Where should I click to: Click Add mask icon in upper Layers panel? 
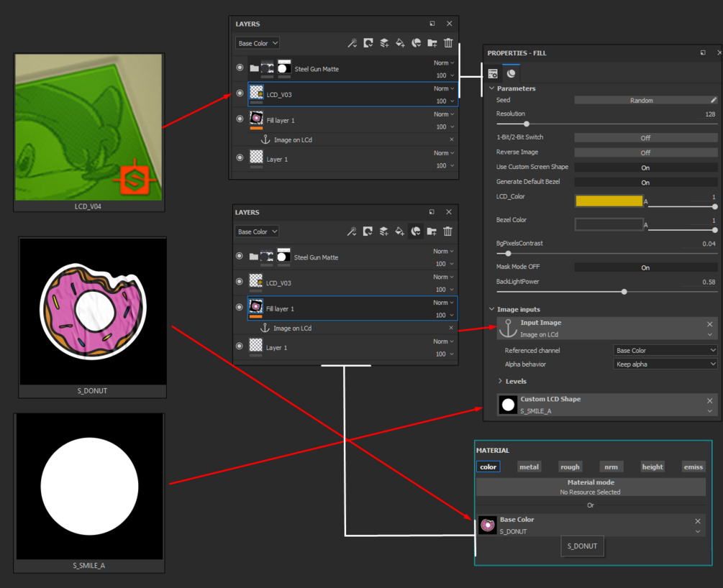pyautogui.click(x=368, y=43)
